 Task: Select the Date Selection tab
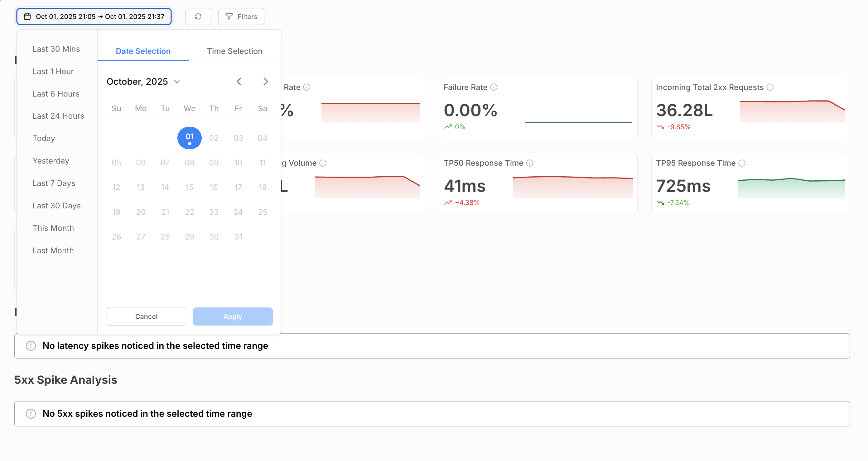pos(143,51)
